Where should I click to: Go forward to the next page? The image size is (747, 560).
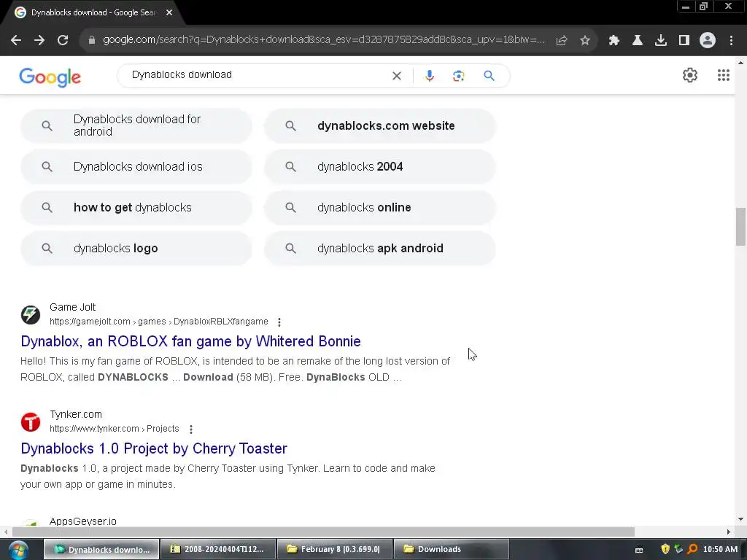pyautogui.click(x=39, y=40)
